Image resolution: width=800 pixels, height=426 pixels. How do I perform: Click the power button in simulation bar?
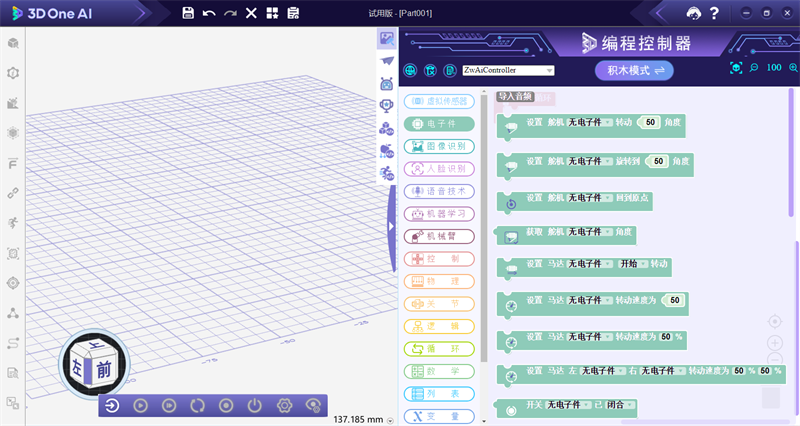[255, 406]
